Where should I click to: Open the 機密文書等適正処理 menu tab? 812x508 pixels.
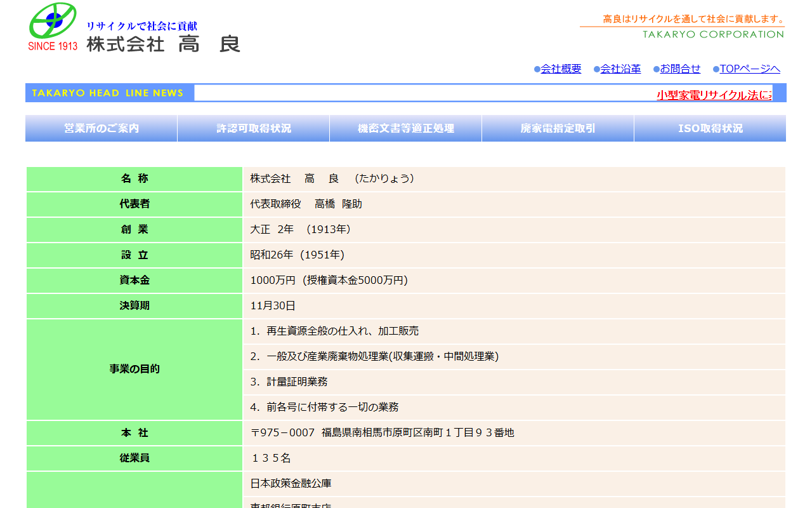[406, 128]
